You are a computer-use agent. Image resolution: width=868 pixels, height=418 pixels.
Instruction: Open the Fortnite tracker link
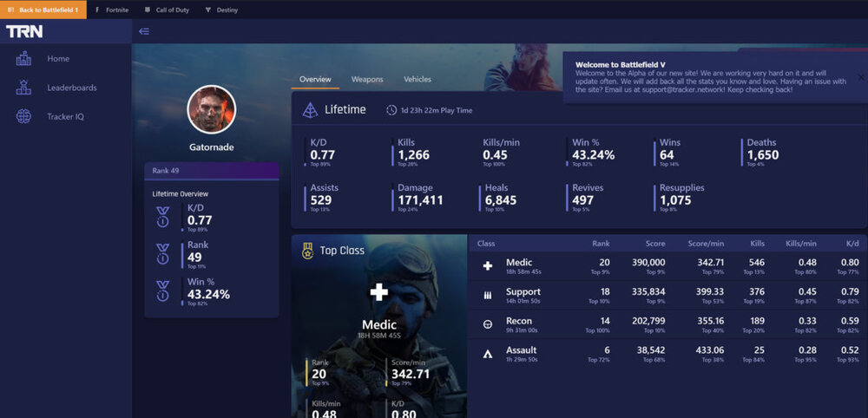coord(112,10)
